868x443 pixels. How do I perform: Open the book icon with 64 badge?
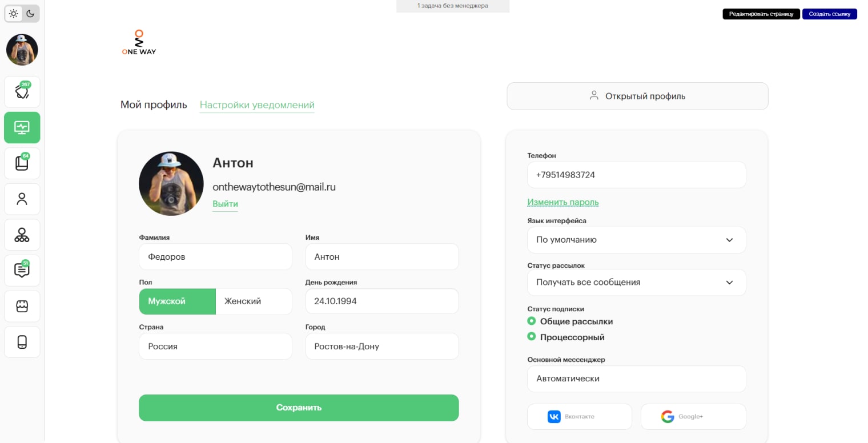click(x=22, y=163)
